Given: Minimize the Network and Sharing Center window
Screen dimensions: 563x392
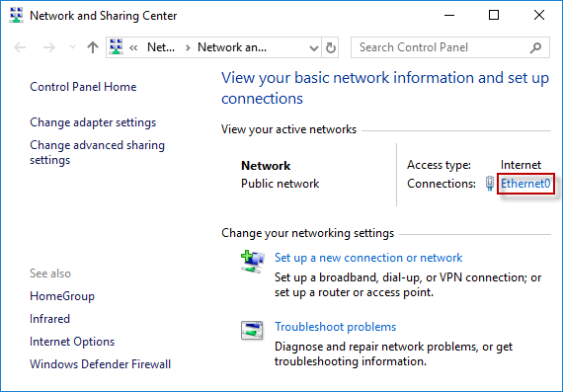Looking at the screenshot, I should [449, 16].
